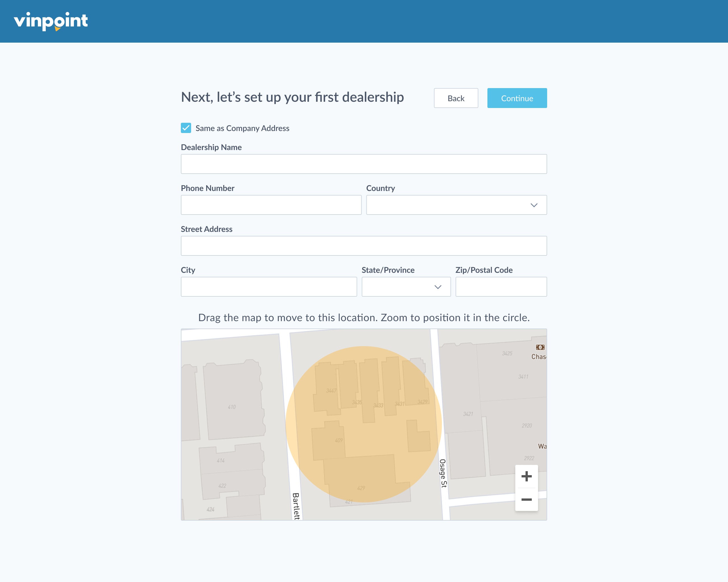
Task: Click the orange arrow in the vinpoint logo
Action: 57,30
